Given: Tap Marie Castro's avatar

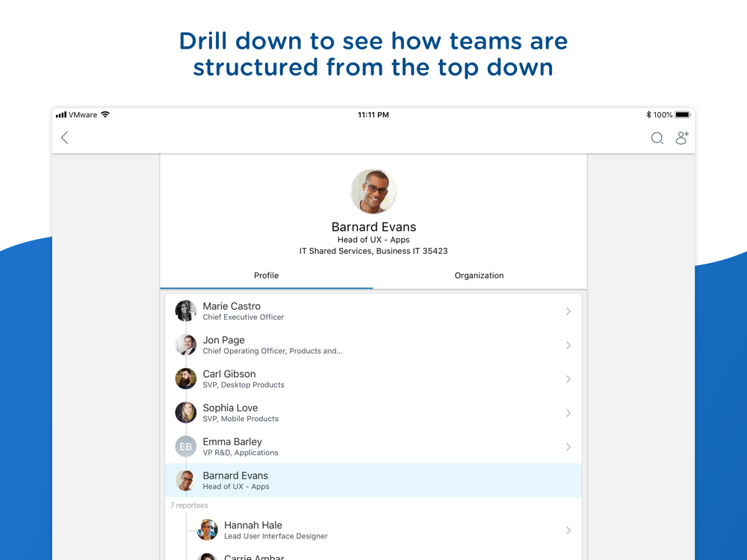Looking at the screenshot, I should (186, 311).
